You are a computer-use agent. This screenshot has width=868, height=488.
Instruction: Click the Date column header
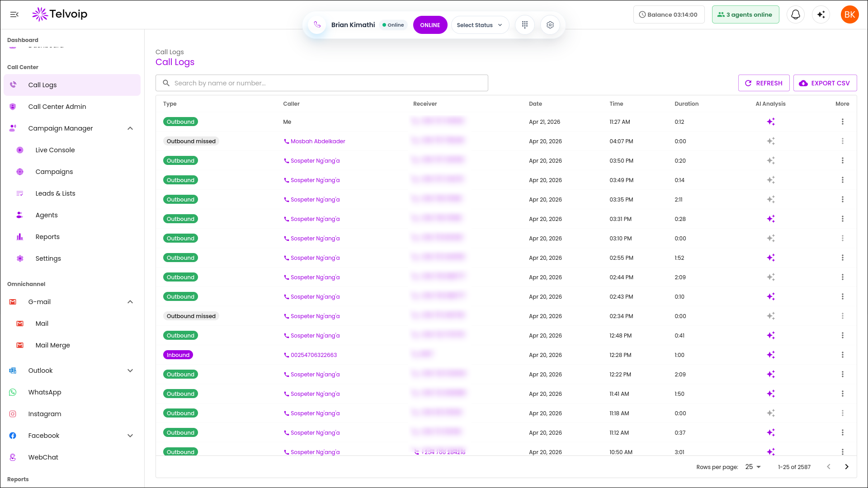tap(535, 104)
